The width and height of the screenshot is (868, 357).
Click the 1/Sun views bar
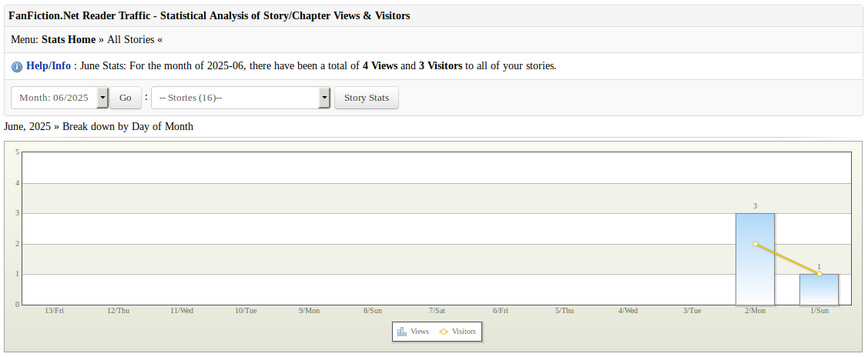(819, 289)
